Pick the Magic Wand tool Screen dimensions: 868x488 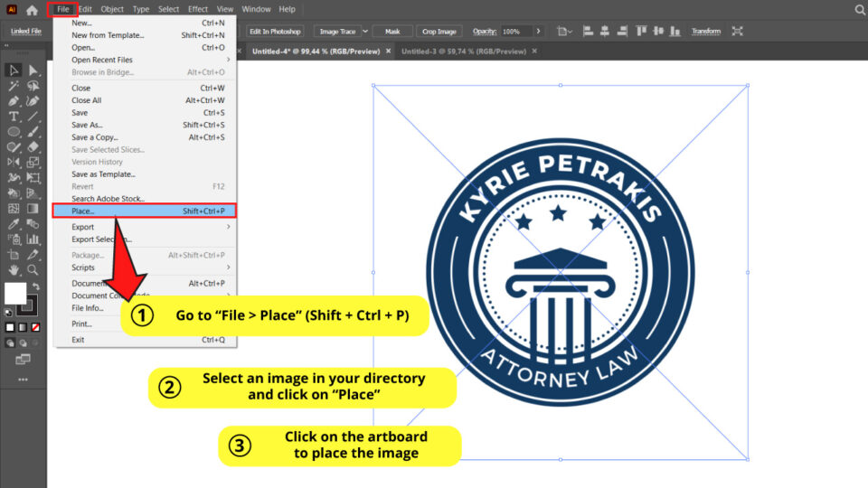click(14, 86)
